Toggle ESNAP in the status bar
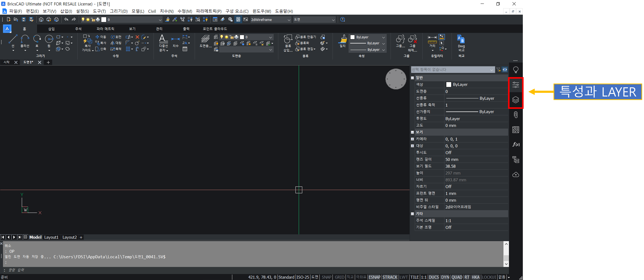Image resolution: width=644 pixels, height=280 pixels. pos(374,277)
